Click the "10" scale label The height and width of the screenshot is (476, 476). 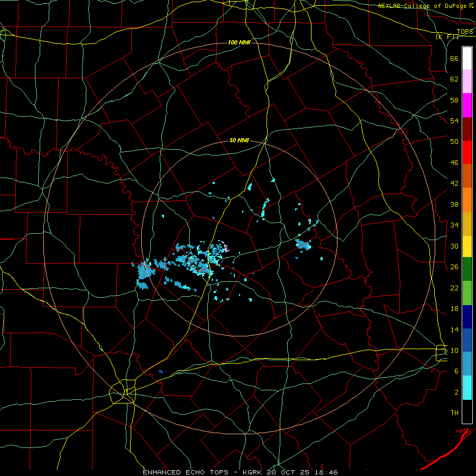[x=454, y=350]
